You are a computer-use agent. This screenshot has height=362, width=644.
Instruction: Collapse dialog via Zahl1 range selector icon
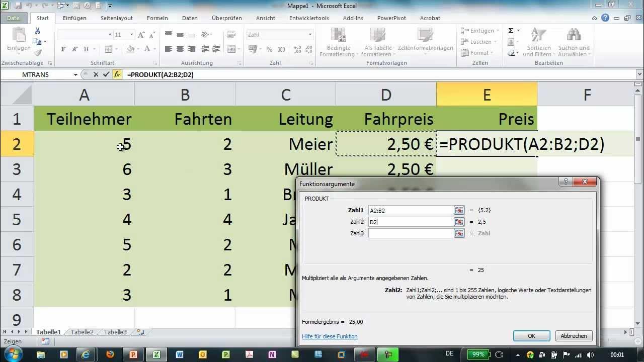click(x=458, y=210)
